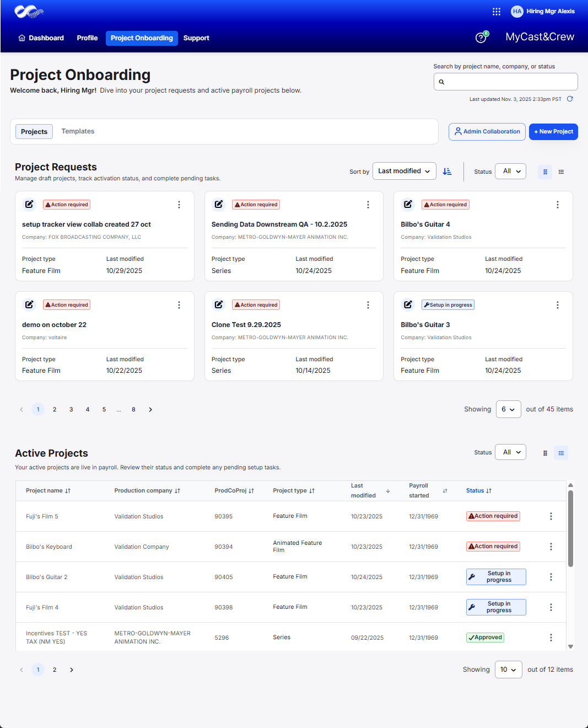Viewport: 588px width, 728px height.
Task: Edit the demo on october 22 project
Action: (x=29, y=305)
